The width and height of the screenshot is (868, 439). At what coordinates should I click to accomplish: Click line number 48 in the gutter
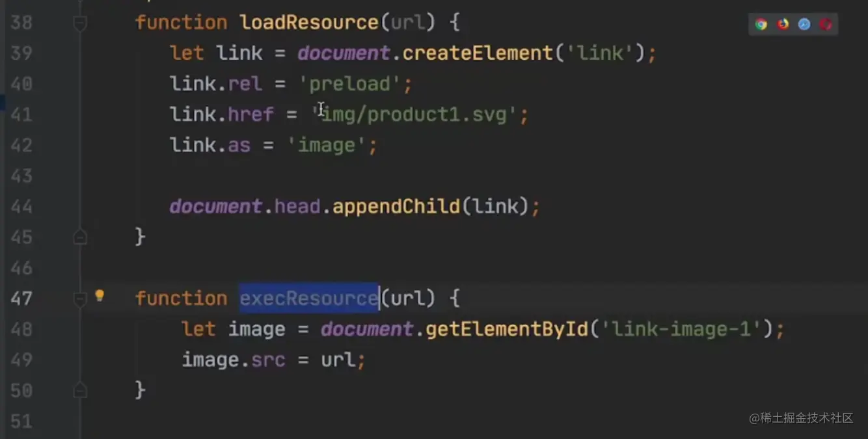tap(21, 329)
